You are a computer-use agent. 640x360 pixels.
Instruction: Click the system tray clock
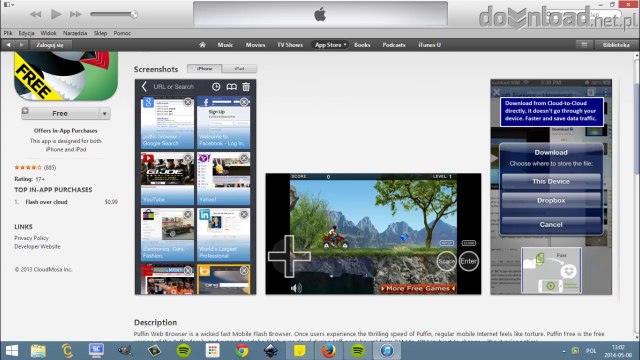point(618,351)
